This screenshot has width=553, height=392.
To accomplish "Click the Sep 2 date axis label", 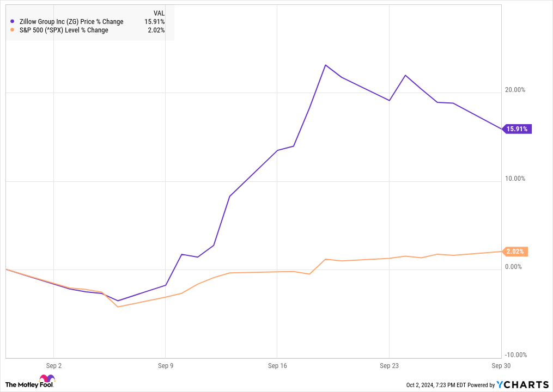I will pyautogui.click(x=53, y=365).
